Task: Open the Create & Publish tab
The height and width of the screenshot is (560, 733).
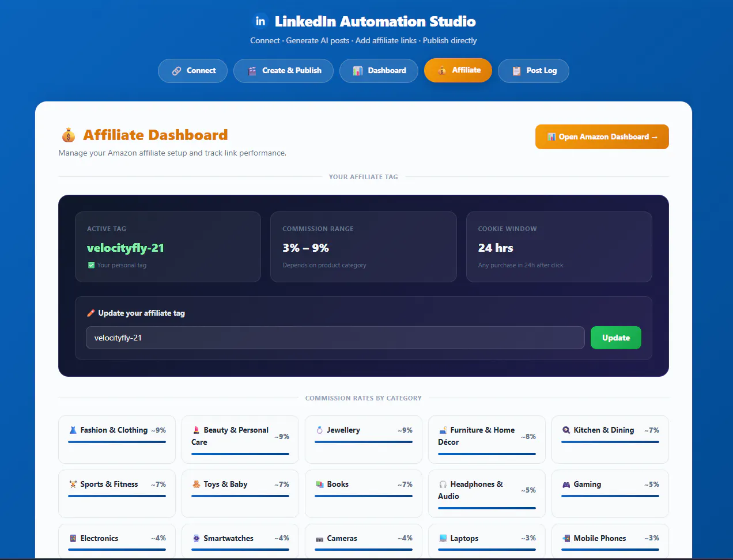Action: [284, 71]
